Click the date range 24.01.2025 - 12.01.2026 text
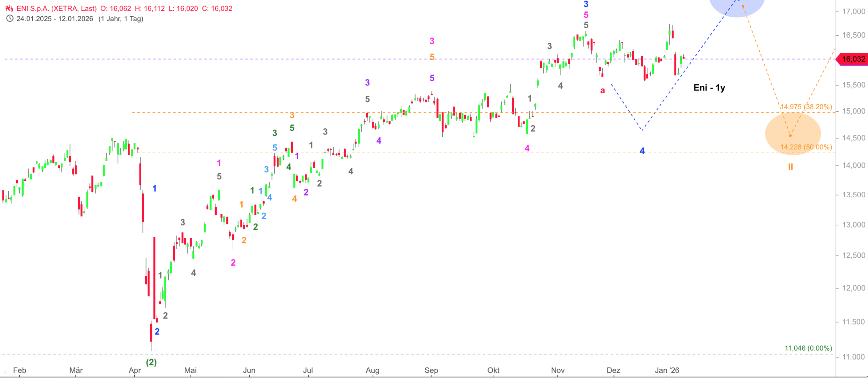 pyautogui.click(x=55, y=19)
